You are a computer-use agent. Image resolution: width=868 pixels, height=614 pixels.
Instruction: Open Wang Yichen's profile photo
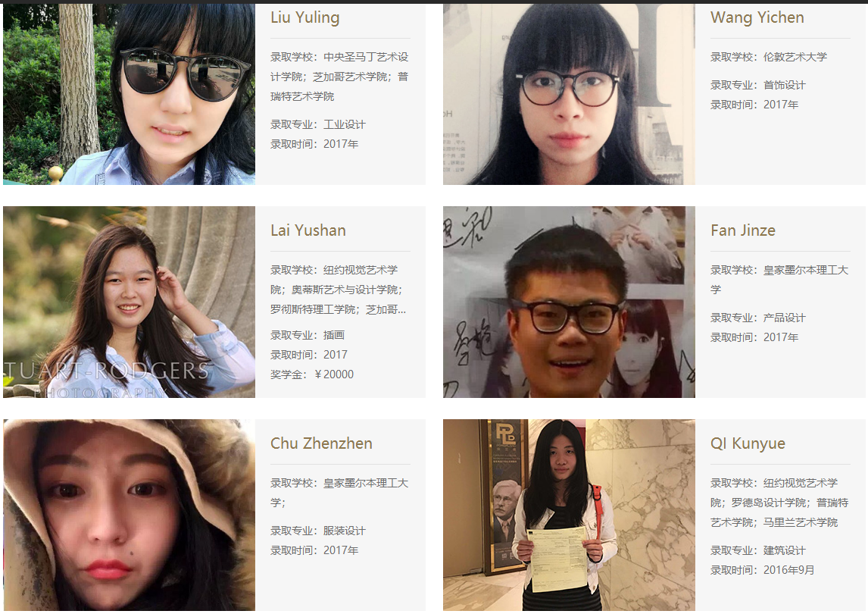coord(569,94)
